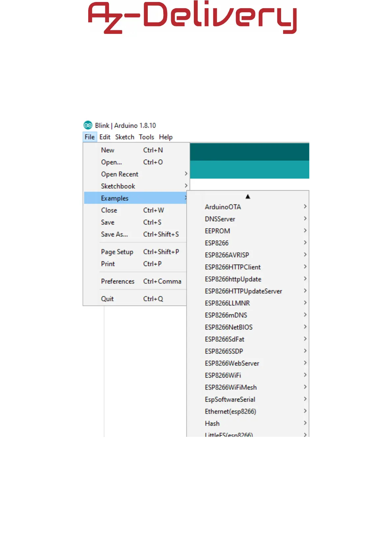This screenshot has height=554, width=392.
Task: Expand ESP8266AVRISP examples submenu
Action: tap(248, 255)
